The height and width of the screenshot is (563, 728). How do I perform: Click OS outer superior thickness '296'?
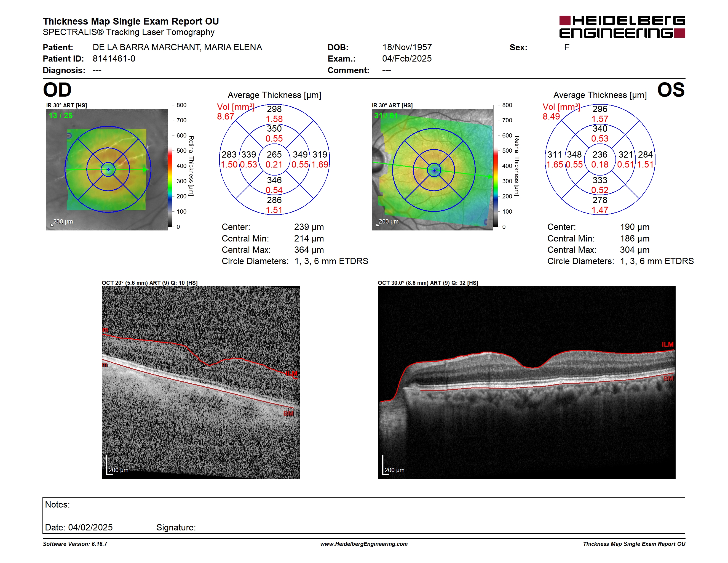[600, 109]
